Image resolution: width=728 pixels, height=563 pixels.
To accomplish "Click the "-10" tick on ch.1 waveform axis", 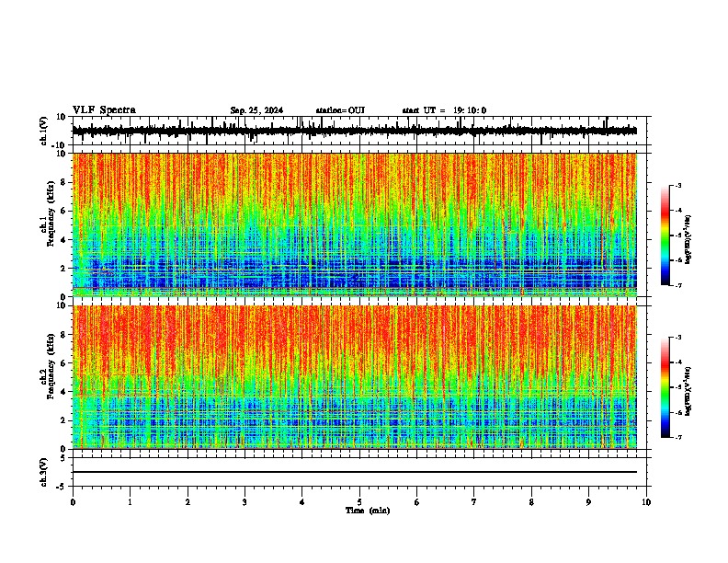I will coord(60,145).
